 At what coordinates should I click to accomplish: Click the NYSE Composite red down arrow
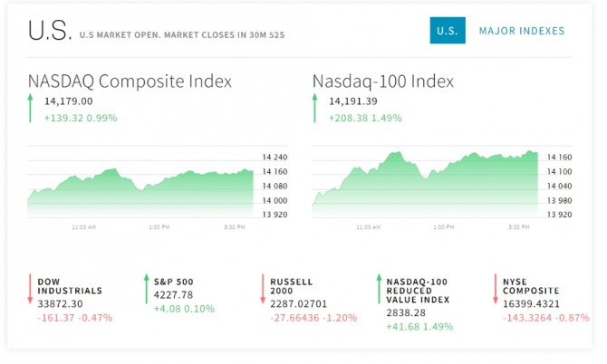[495, 288]
